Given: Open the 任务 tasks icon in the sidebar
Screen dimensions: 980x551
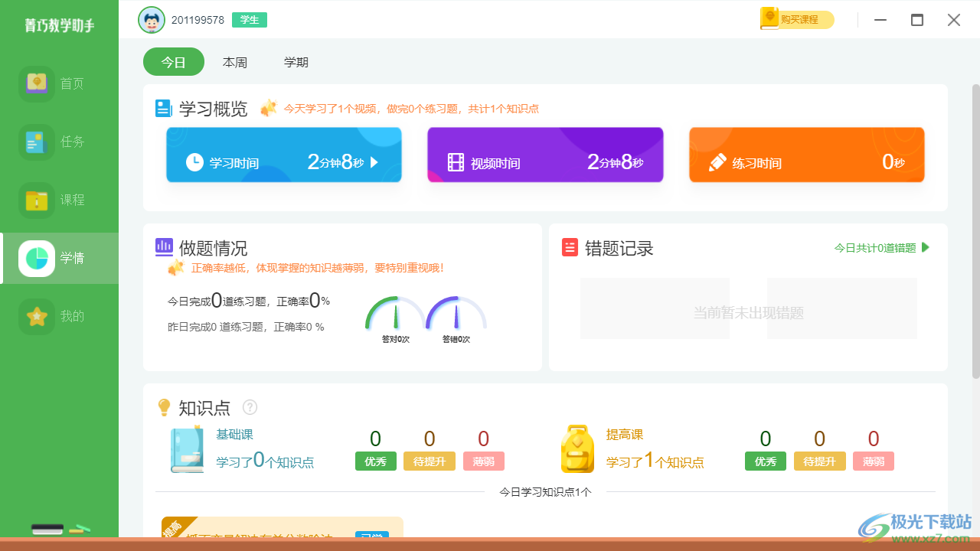Looking at the screenshot, I should tap(37, 142).
